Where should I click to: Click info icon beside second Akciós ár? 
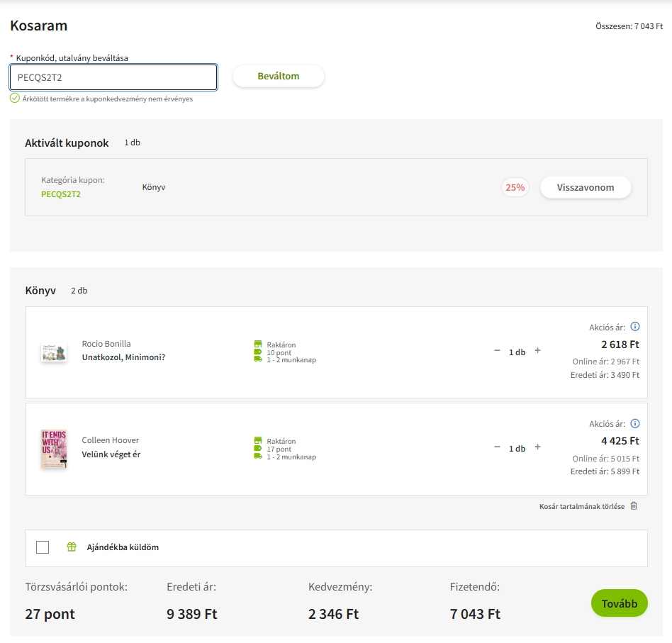635,423
